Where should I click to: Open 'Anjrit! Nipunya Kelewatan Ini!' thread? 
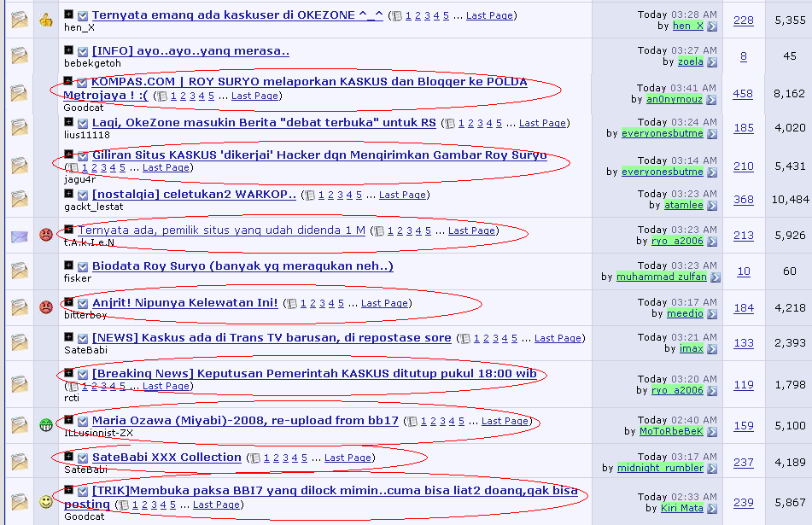point(185,303)
